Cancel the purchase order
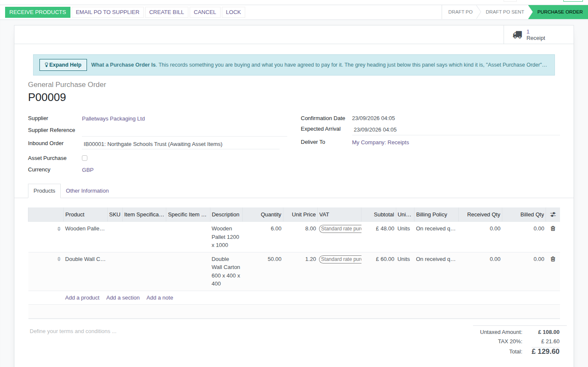The width and height of the screenshot is (588, 367). tap(205, 12)
